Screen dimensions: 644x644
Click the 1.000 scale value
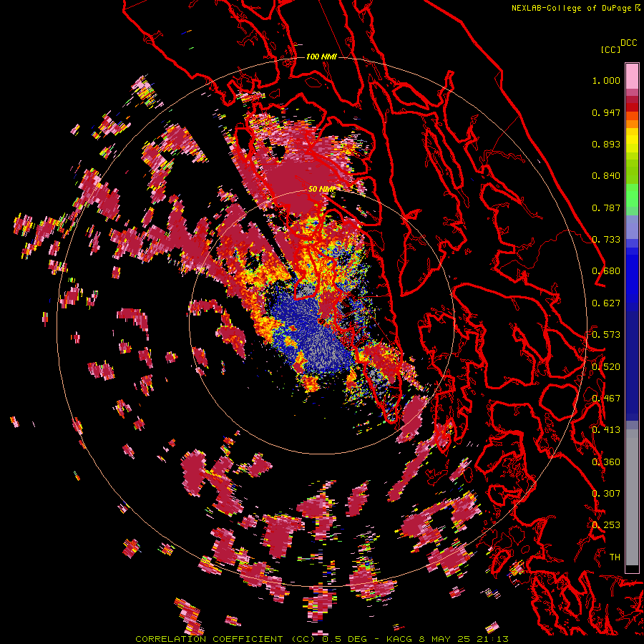coord(606,80)
